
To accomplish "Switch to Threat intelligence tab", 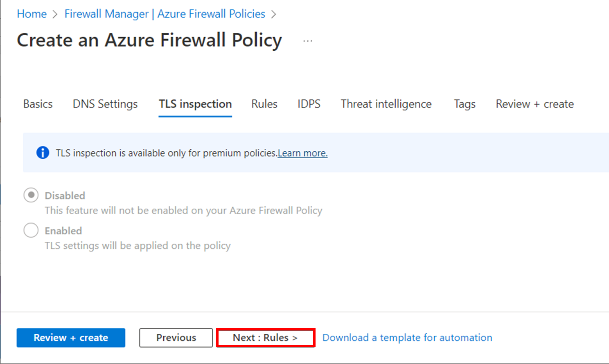I will (x=386, y=104).
